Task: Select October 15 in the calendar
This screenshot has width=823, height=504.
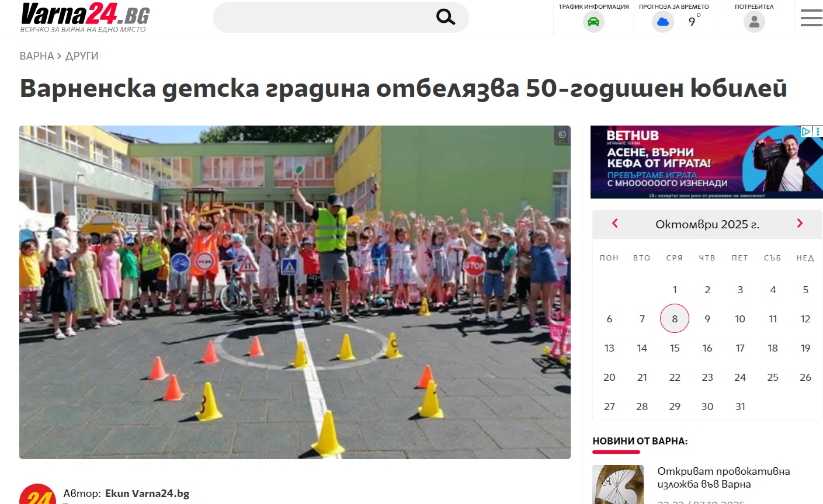Action: click(675, 348)
